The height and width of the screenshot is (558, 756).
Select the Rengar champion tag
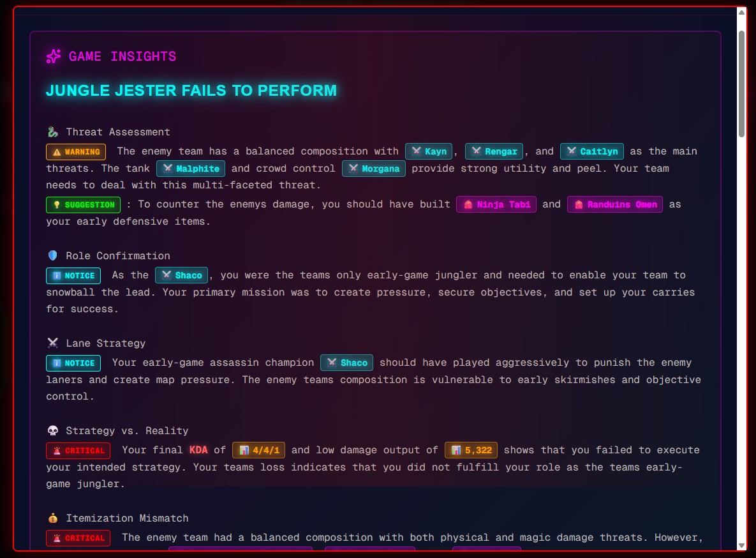pos(494,151)
